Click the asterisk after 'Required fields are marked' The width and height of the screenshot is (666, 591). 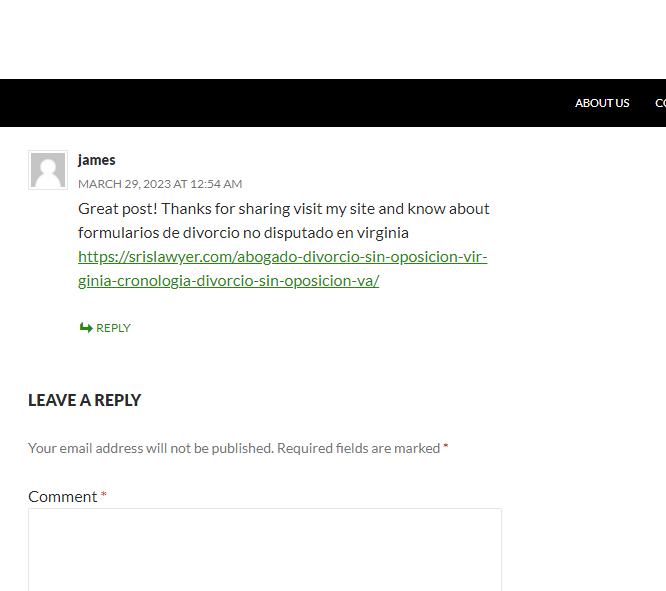click(446, 446)
